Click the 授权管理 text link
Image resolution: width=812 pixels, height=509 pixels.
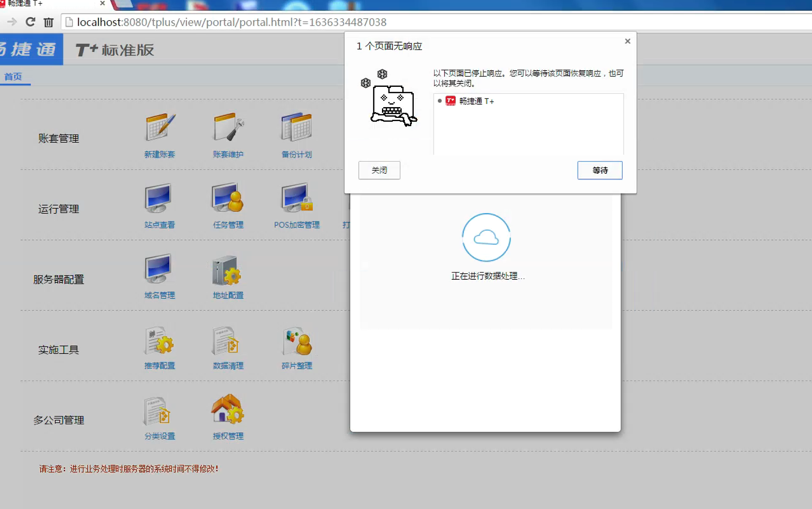[x=228, y=436]
